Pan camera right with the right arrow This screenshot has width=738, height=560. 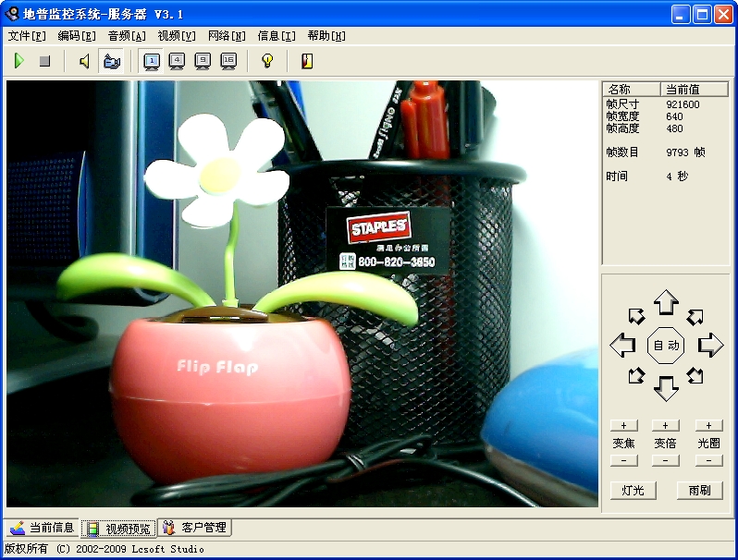710,346
